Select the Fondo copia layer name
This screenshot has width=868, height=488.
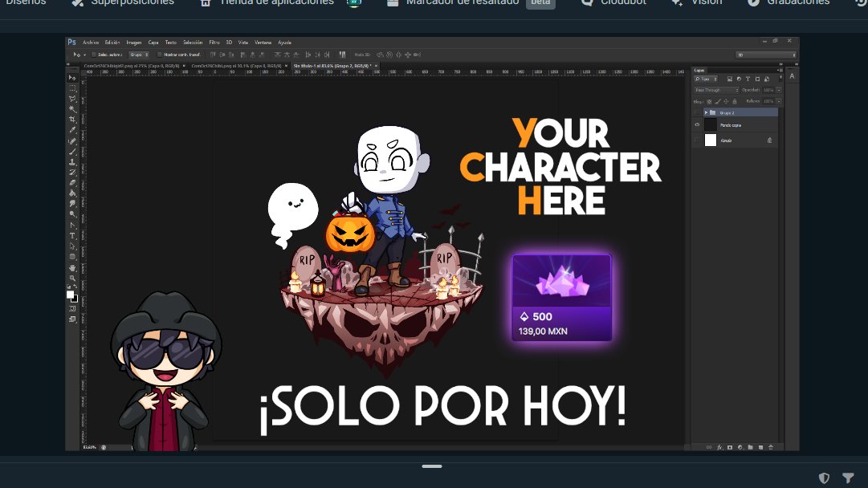[731, 125]
